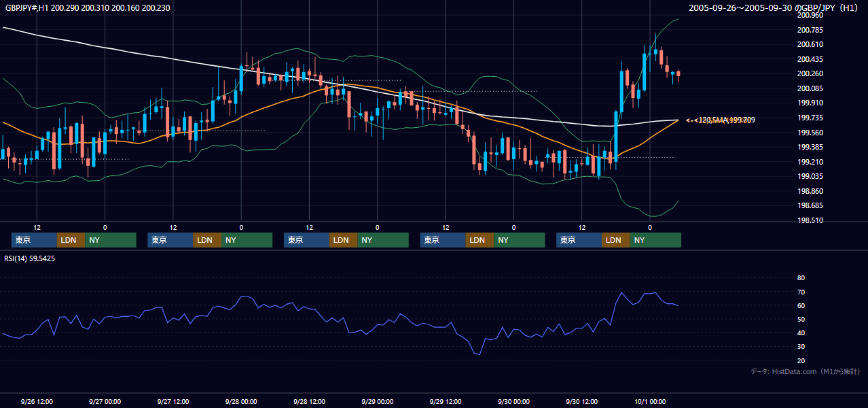Select the 9/28 12:00 time axis label

309,402
